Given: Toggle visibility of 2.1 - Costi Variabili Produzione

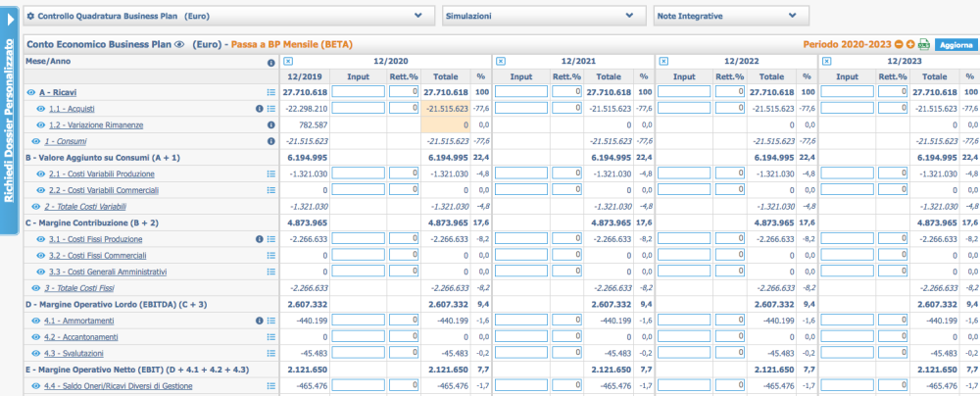Looking at the screenshot, I should click(x=40, y=173).
